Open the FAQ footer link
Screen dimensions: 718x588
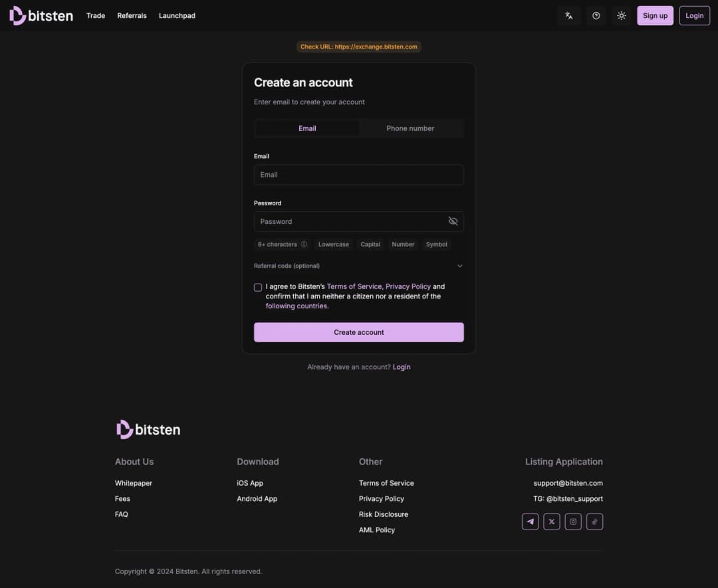(x=122, y=514)
